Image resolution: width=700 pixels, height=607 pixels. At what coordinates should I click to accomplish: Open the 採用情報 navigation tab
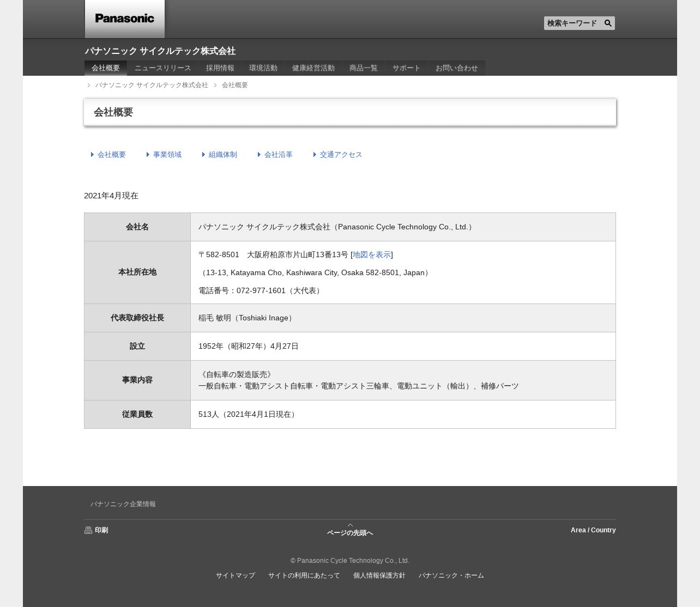[220, 68]
